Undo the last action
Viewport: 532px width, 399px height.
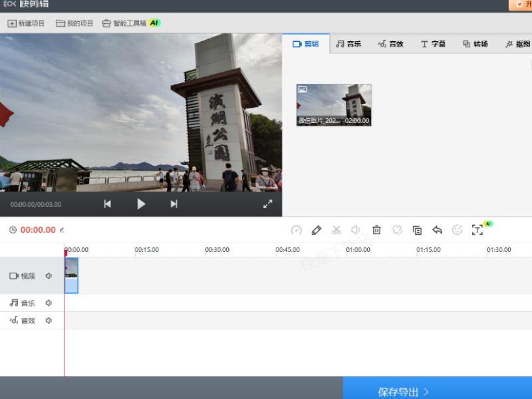(437, 230)
